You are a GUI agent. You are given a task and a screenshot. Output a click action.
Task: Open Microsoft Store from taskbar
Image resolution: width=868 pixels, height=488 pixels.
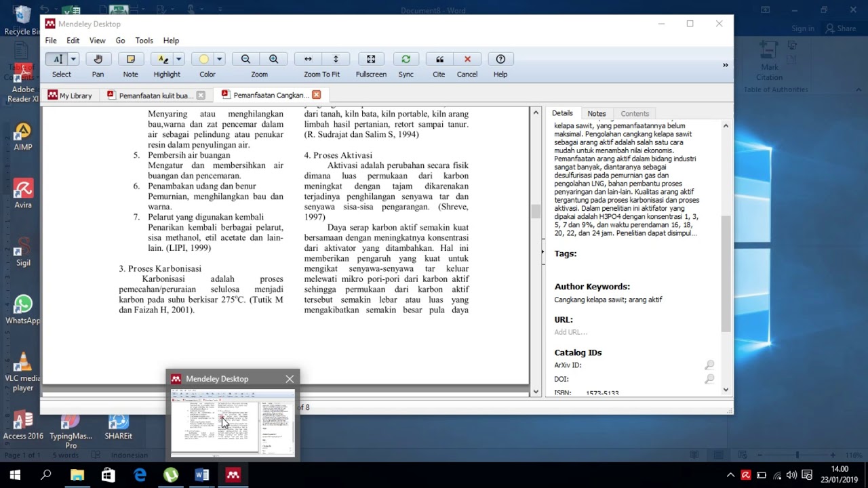[108, 475]
